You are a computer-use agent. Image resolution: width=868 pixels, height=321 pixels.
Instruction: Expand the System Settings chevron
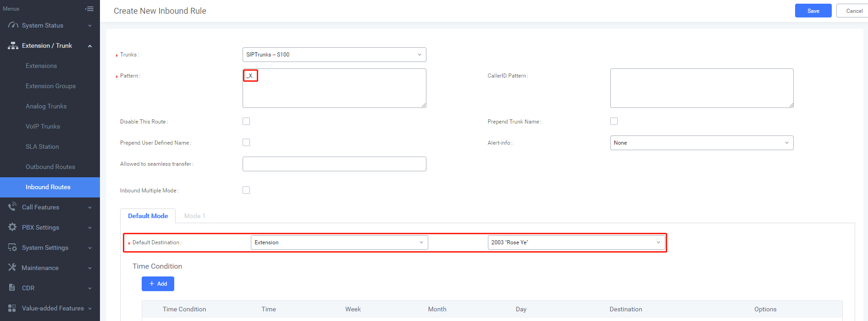90,248
